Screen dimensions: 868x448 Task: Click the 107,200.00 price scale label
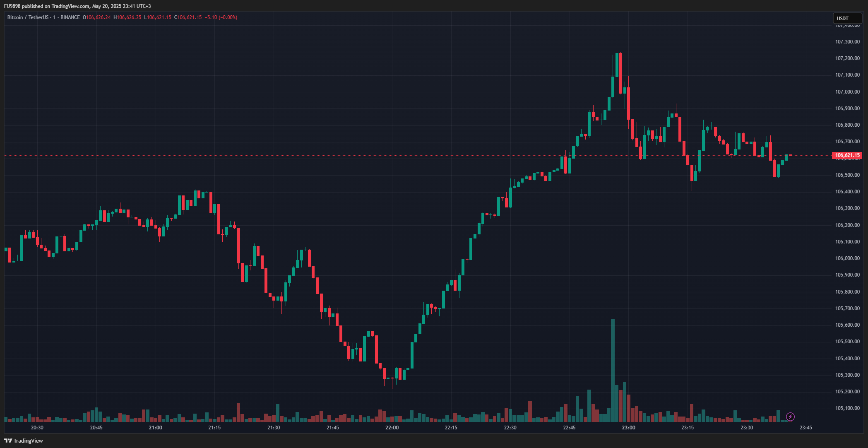click(x=847, y=58)
